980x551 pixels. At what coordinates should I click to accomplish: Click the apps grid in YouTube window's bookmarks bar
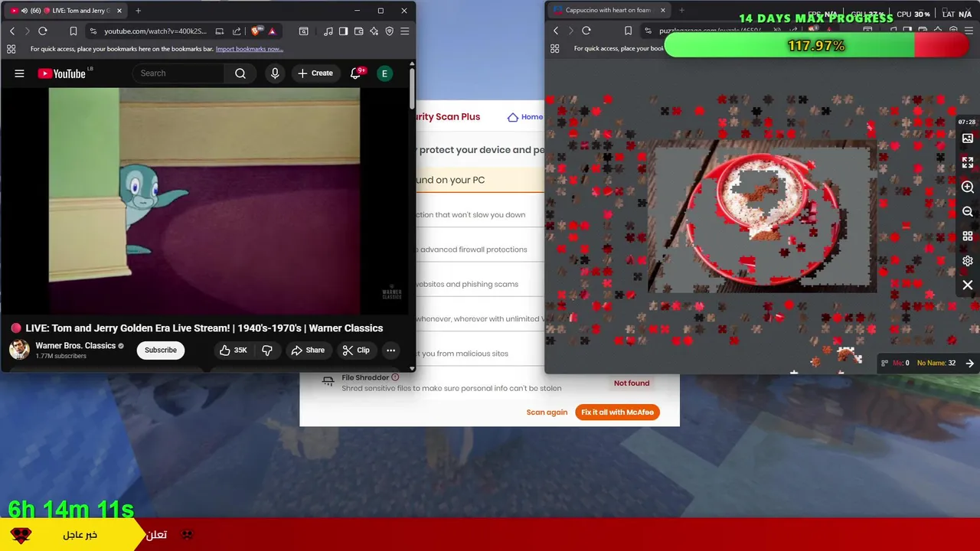pyautogui.click(x=11, y=49)
